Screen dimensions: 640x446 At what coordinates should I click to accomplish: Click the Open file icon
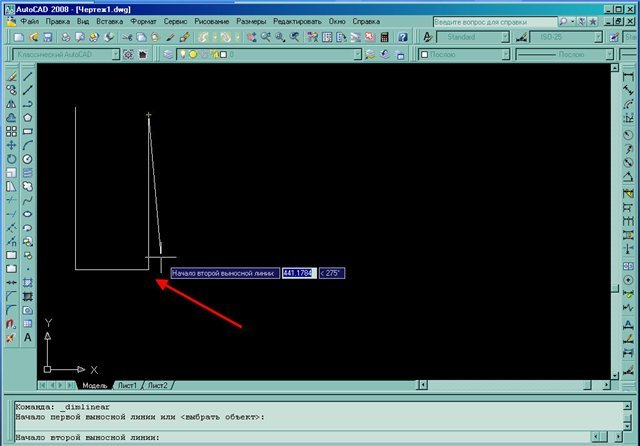(33, 38)
